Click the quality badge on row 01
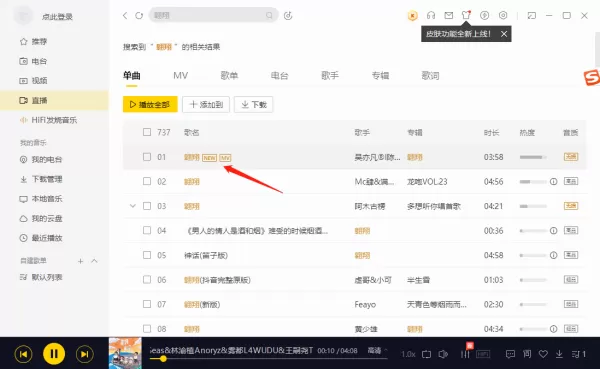 571,157
